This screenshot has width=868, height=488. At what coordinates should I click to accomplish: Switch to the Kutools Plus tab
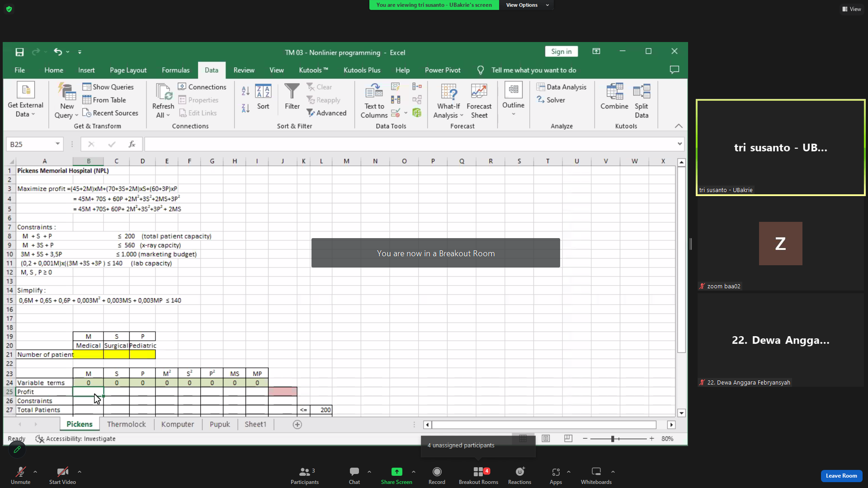tap(362, 70)
